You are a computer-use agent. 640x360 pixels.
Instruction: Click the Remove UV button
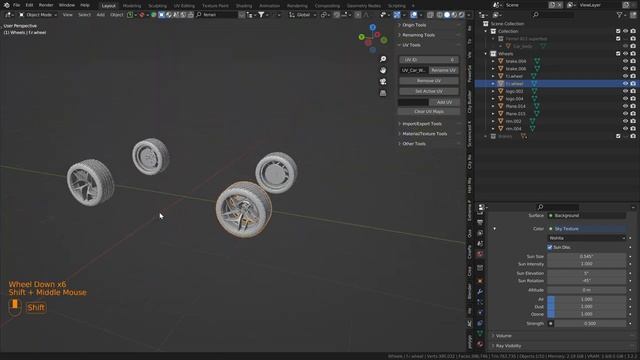coord(429,81)
